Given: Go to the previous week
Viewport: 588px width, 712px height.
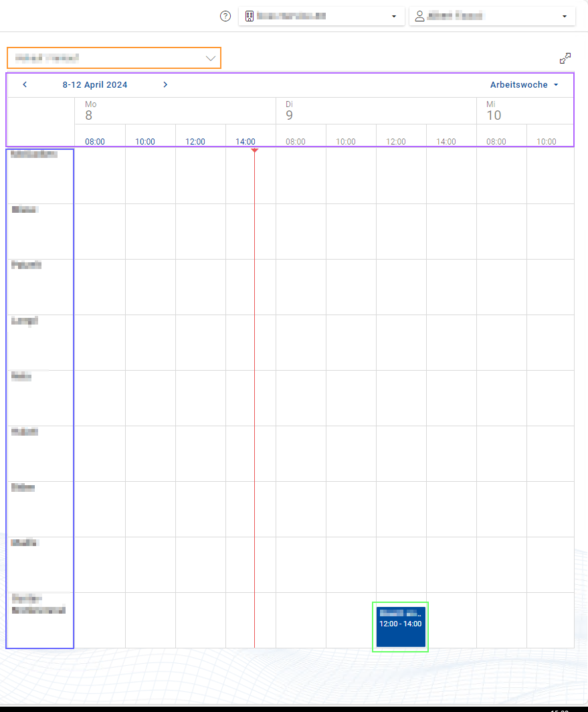Looking at the screenshot, I should point(25,85).
